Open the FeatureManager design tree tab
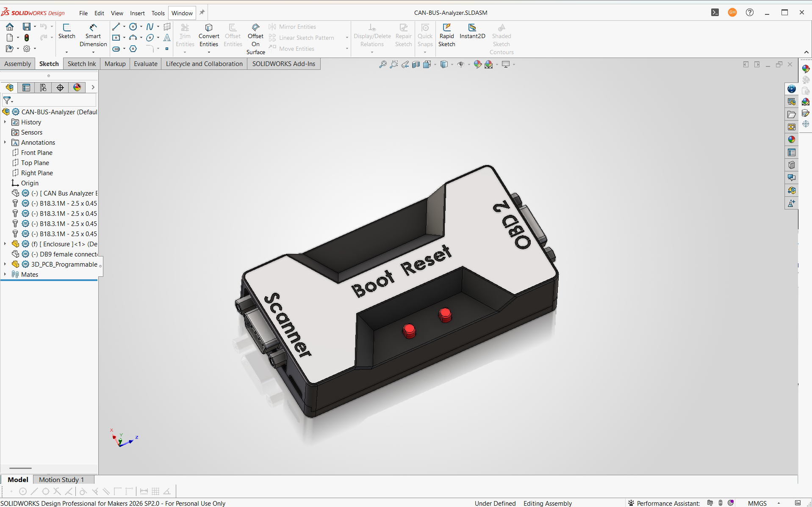The height and width of the screenshot is (507, 812). tap(9, 88)
